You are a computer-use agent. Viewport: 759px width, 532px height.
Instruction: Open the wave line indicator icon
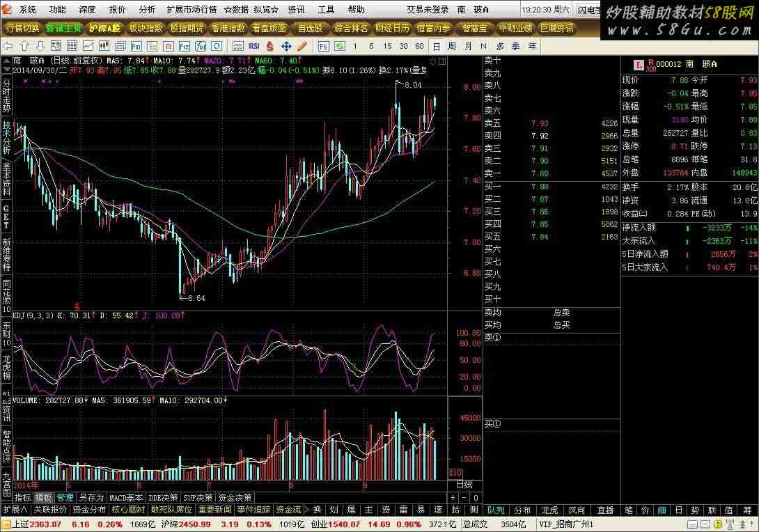point(237,47)
